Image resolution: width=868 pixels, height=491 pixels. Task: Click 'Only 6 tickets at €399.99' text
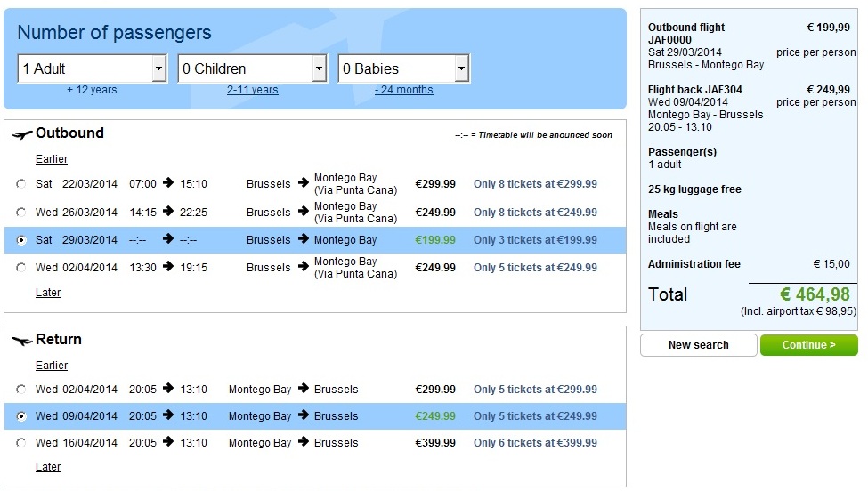click(535, 443)
